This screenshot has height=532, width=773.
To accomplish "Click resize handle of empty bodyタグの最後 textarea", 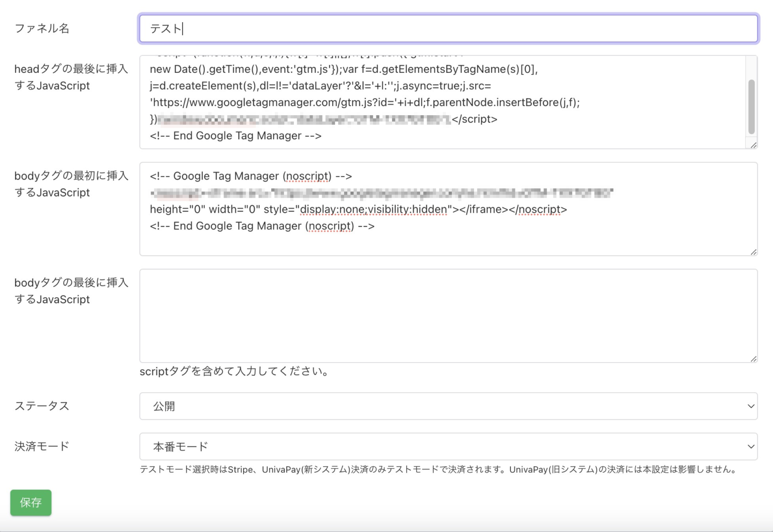I will tap(753, 359).
